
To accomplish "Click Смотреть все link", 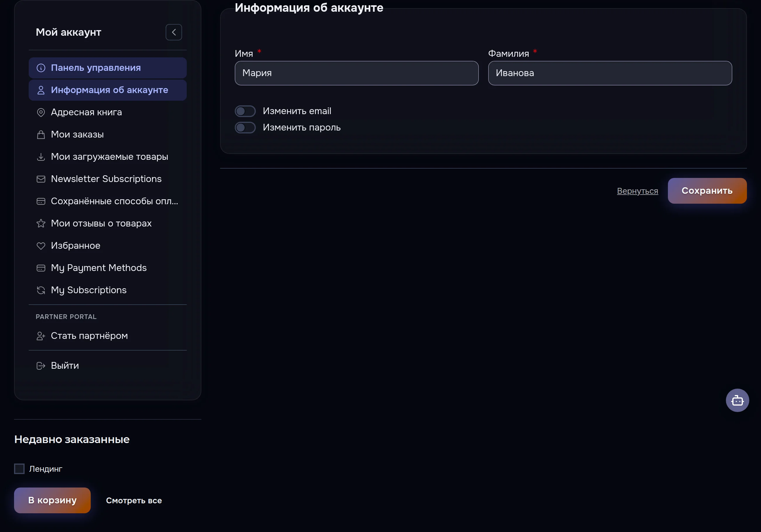I will [134, 500].
